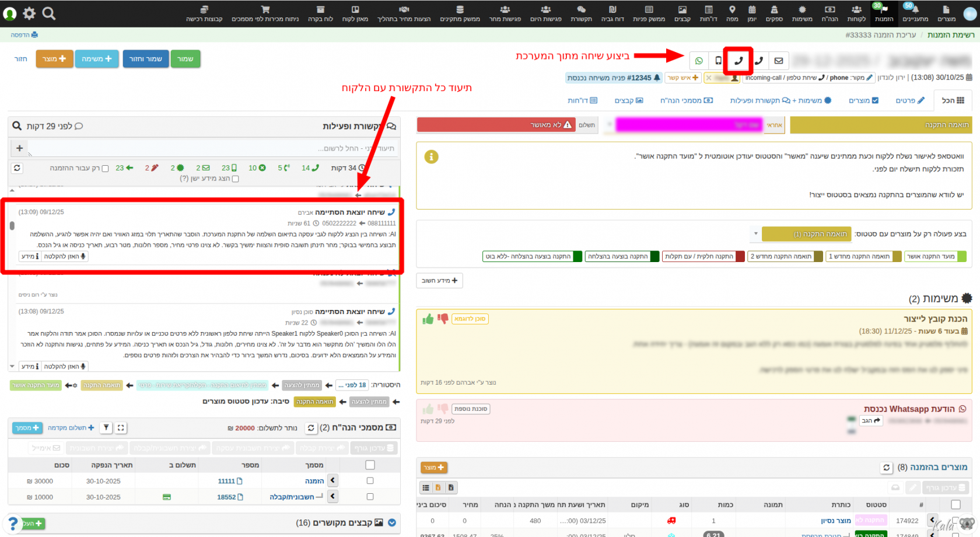Open settings gear in the top bar
Image resolution: width=980 pixels, height=537 pixels.
pos(29,13)
